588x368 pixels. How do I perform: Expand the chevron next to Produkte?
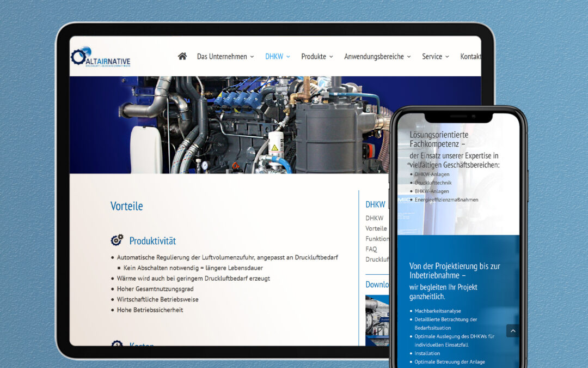331,57
